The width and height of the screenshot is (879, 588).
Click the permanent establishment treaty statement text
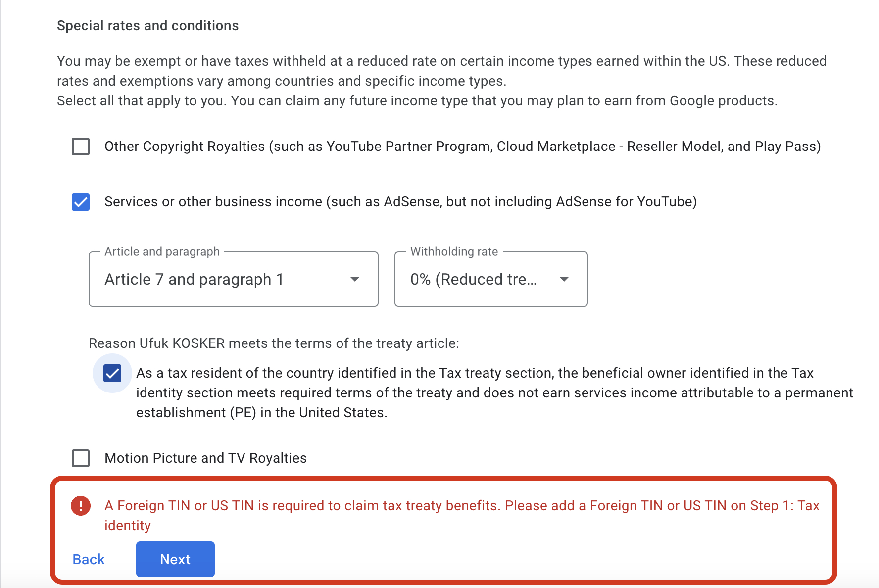[x=494, y=393]
